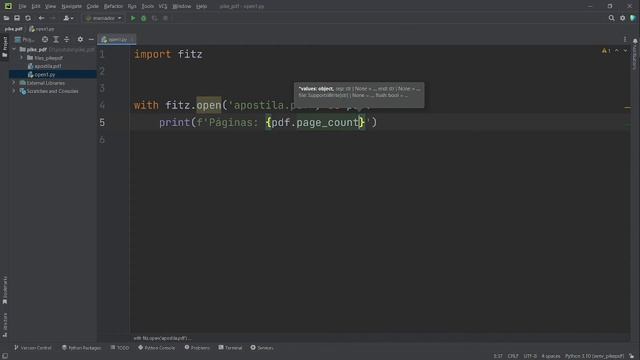Screen dimensions: 640x360
Task: Click the Expand All icon in Project panel
Action: (56, 40)
